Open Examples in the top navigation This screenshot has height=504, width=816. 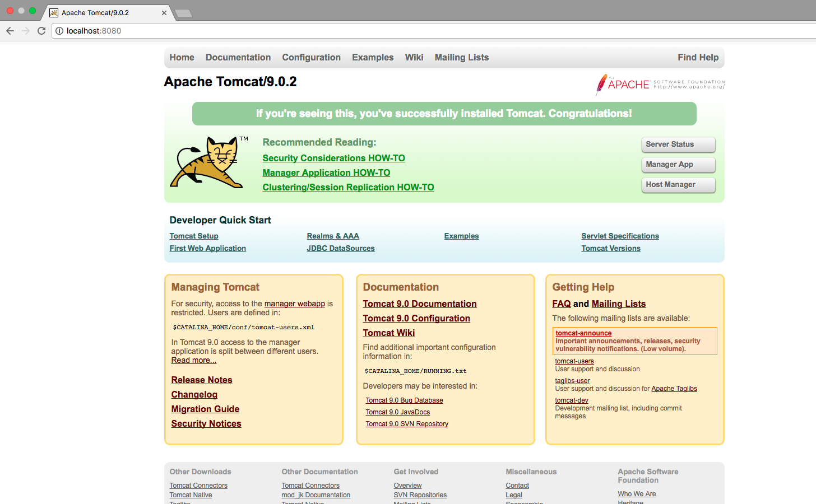pos(373,57)
